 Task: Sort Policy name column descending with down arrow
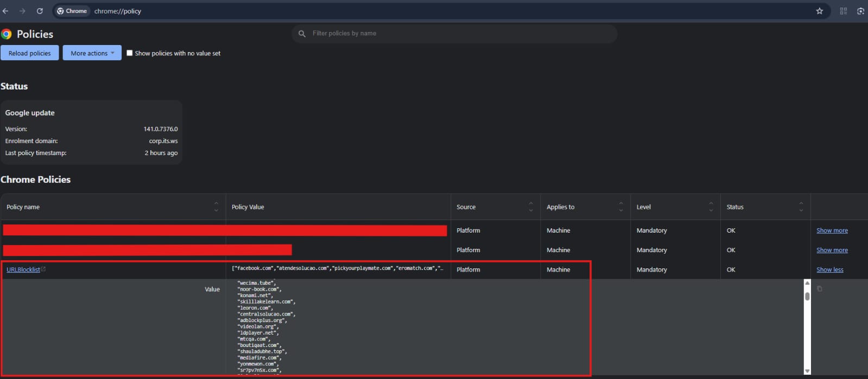216,210
